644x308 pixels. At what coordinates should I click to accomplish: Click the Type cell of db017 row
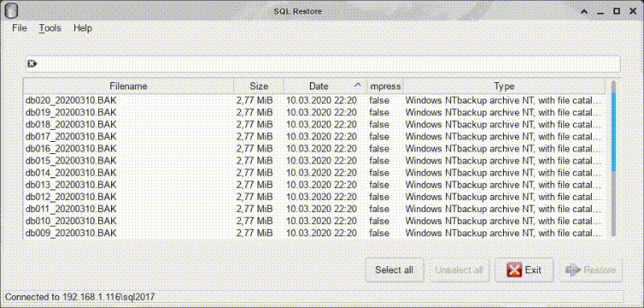tap(504, 136)
